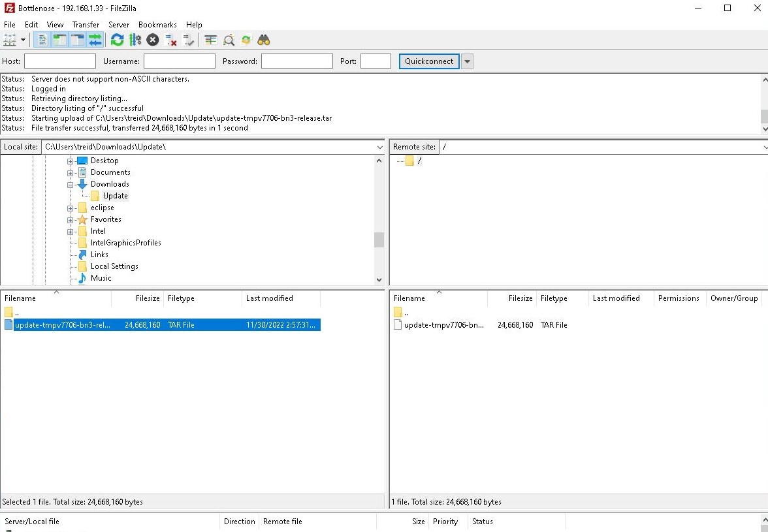Collapse the Downloads tree node

pyautogui.click(x=70, y=185)
